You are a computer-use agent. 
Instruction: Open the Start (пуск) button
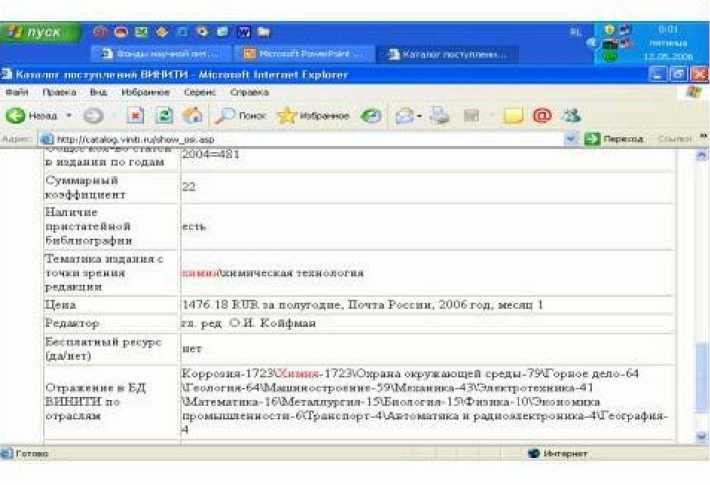point(40,32)
